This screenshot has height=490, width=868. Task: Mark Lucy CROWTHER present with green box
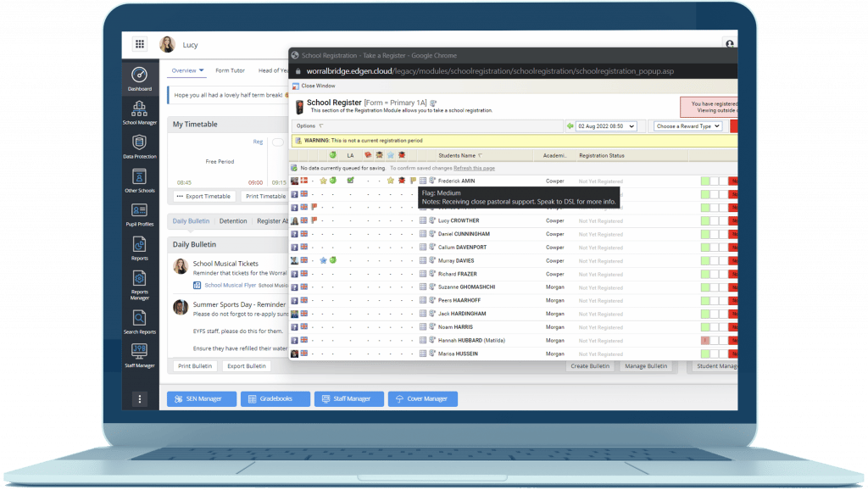tap(705, 221)
